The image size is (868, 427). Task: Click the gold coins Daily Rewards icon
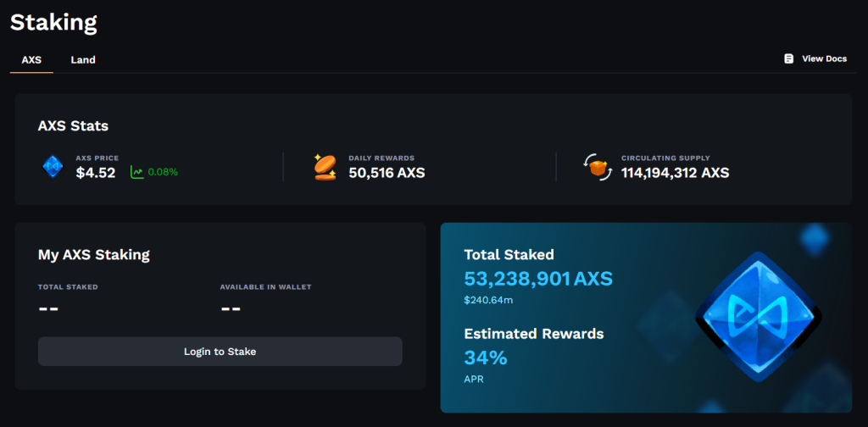click(325, 167)
